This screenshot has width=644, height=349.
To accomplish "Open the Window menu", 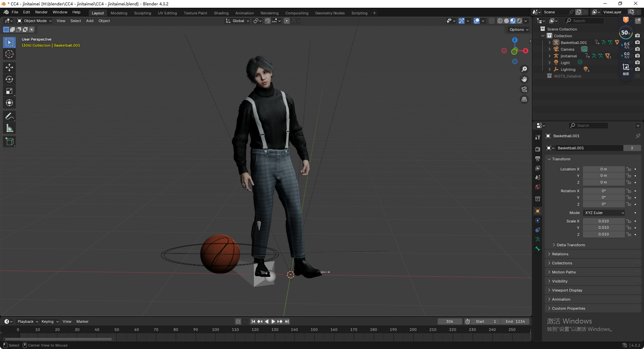I will click(60, 12).
